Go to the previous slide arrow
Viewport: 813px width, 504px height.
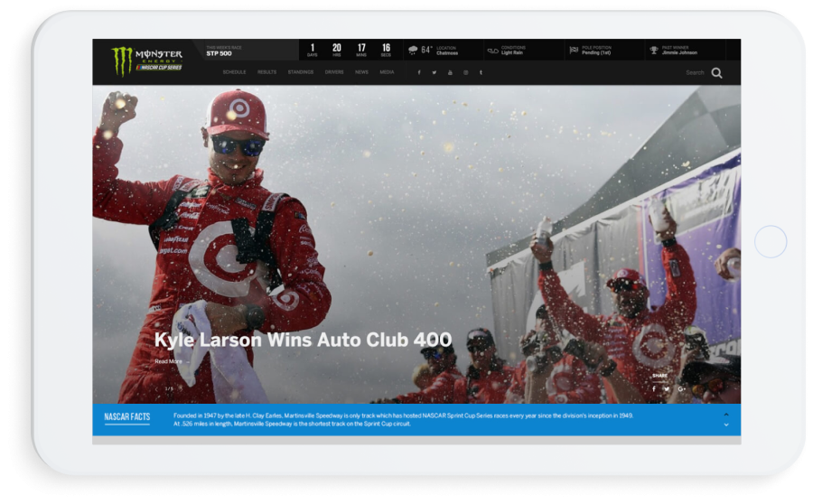point(156,388)
